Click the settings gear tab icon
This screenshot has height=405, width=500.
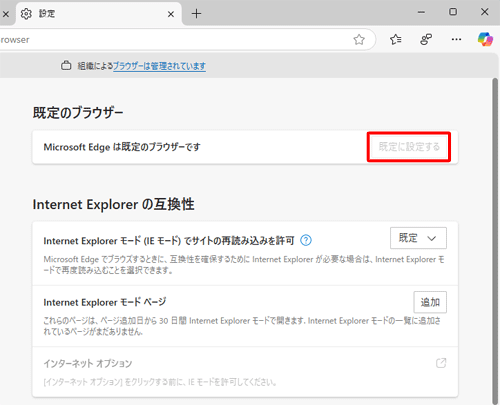(x=26, y=14)
